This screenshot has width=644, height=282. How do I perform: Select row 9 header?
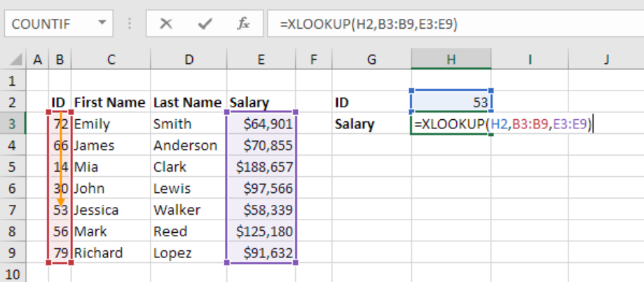[x=13, y=253]
